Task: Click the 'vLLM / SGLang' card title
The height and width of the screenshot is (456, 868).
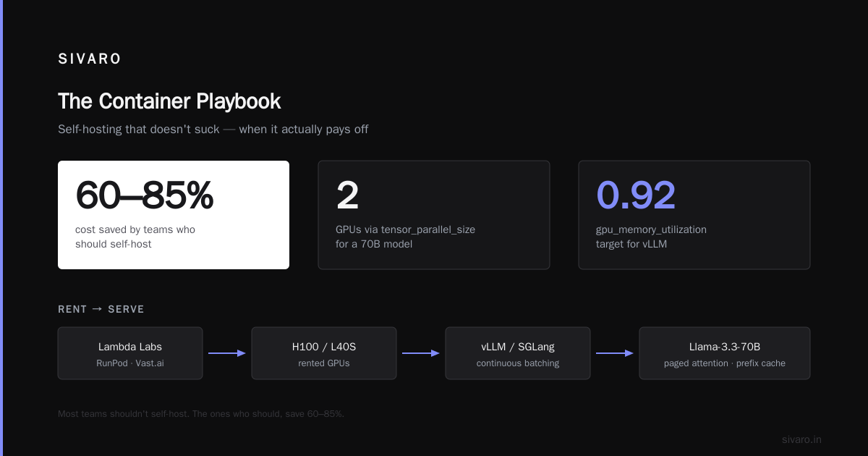Action: pyautogui.click(x=518, y=347)
